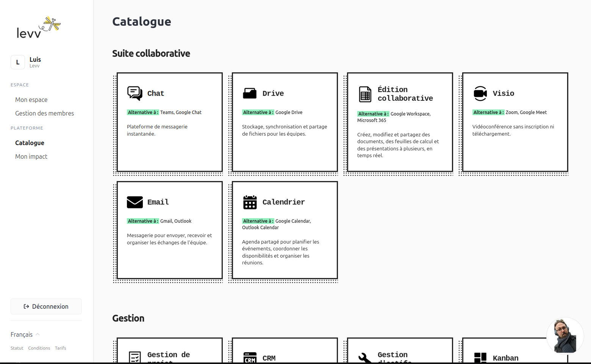Click the levv dragonfly logo
This screenshot has height=364, width=591.
click(39, 27)
